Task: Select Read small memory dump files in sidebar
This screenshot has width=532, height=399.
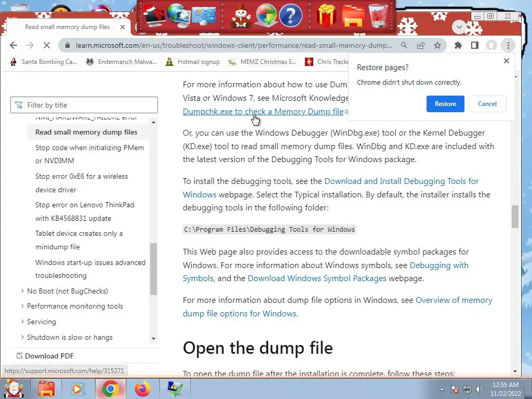Action: [86, 132]
